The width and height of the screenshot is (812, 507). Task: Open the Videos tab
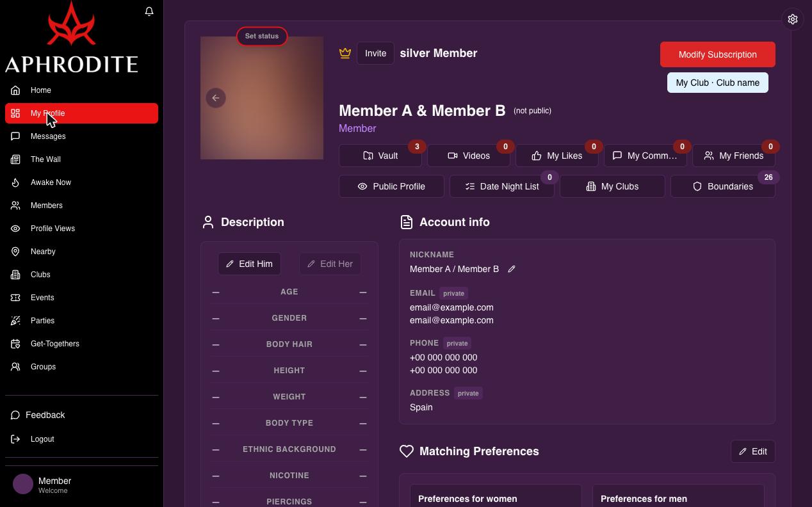tap(469, 156)
